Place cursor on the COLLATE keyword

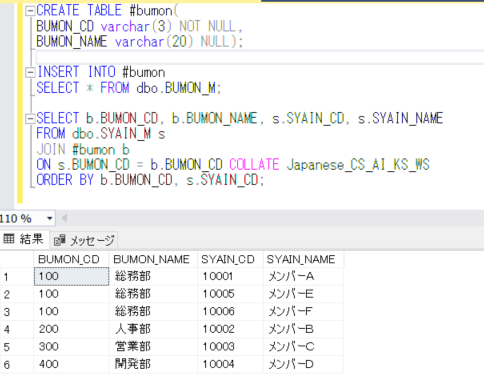(254, 165)
